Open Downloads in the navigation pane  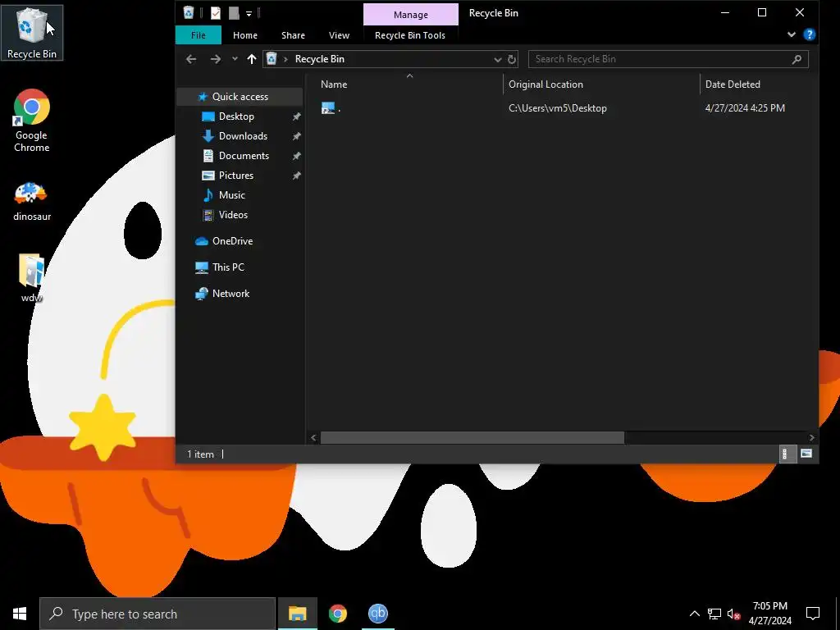[243, 136]
